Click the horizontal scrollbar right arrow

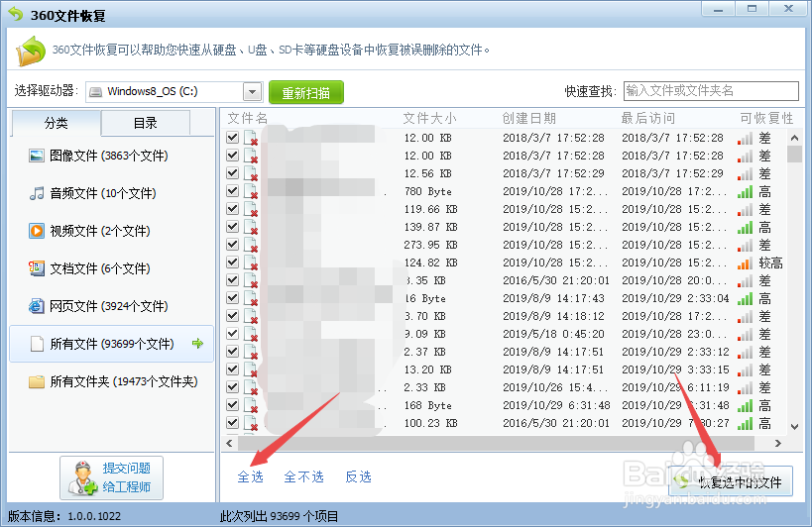click(x=777, y=443)
